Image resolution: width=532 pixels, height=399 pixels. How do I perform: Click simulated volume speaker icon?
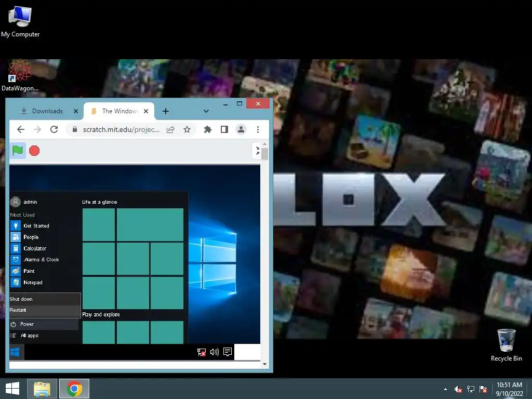click(x=215, y=352)
